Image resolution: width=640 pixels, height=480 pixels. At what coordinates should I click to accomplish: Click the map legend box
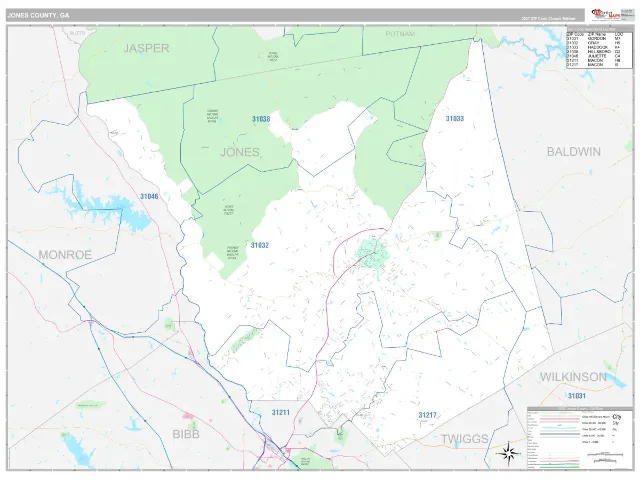click(x=579, y=438)
